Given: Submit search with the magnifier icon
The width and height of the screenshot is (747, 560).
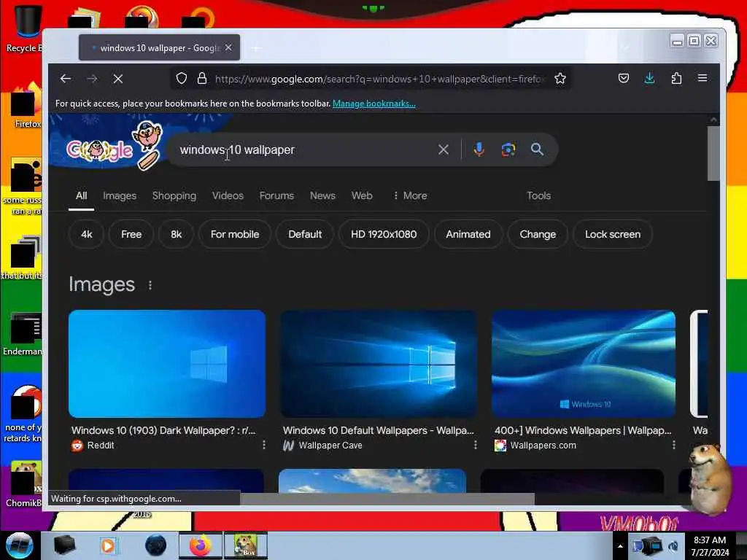Looking at the screenshot, I should [x=537, y=149].
